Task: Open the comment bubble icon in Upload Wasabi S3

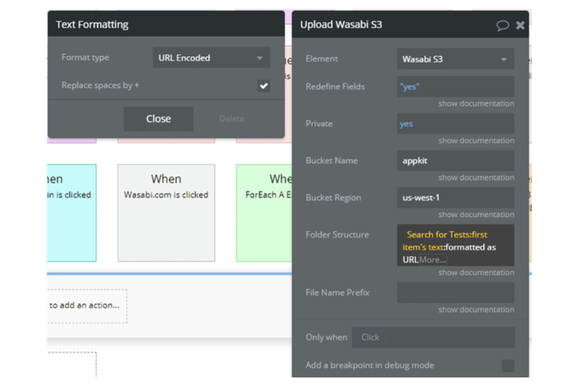Action: tap(502, 25)
